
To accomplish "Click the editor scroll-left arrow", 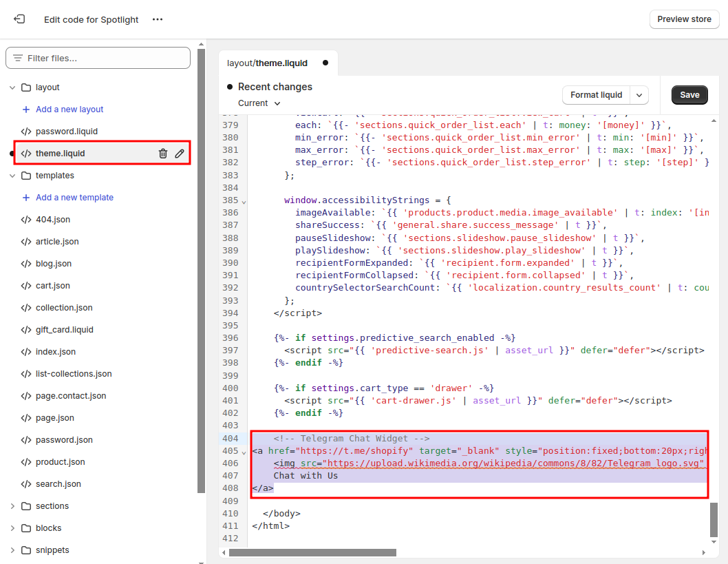I will [224, 552].
